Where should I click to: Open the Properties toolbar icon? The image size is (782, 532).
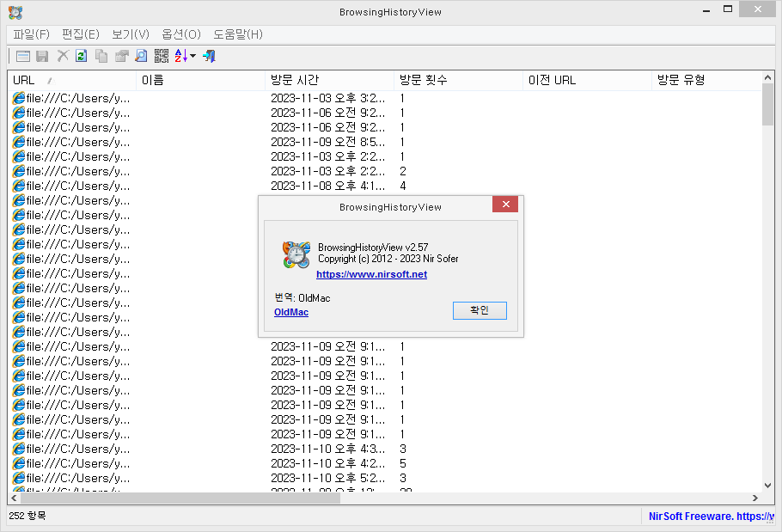tap(122, 56)
